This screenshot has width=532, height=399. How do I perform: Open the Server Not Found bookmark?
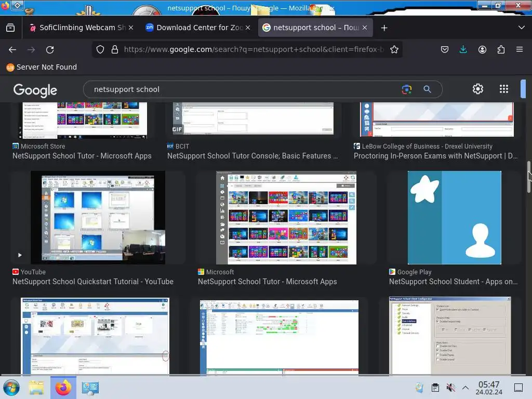click(x=42, y=67)
